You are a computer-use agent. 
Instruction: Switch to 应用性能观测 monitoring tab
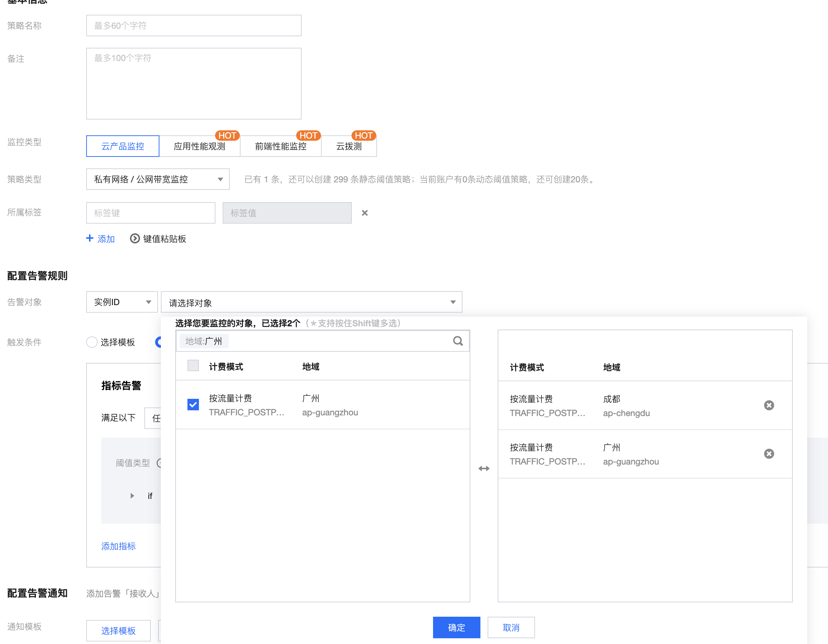(x=199, y=146)
